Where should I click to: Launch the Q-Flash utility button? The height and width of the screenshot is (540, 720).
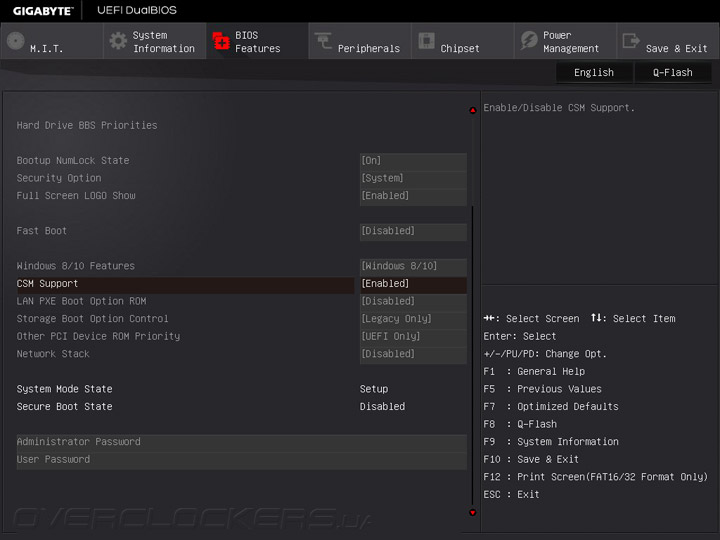coord(673,73)
